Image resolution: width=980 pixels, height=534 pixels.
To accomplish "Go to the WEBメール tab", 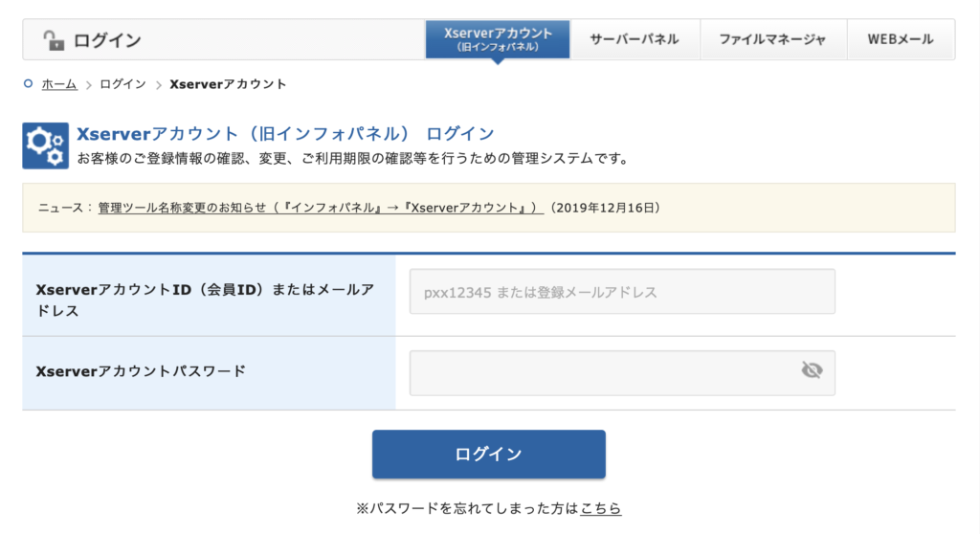I will [x=901, y=39].
